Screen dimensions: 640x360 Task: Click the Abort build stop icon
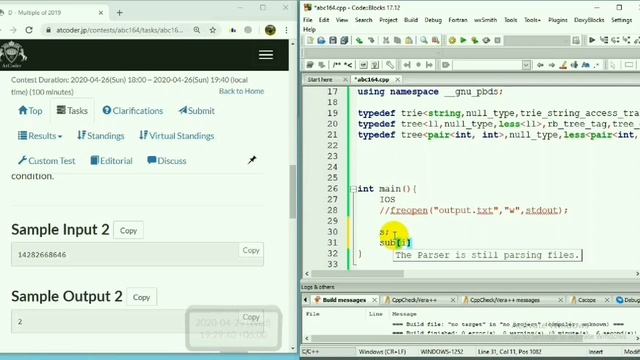coord(497,40)
